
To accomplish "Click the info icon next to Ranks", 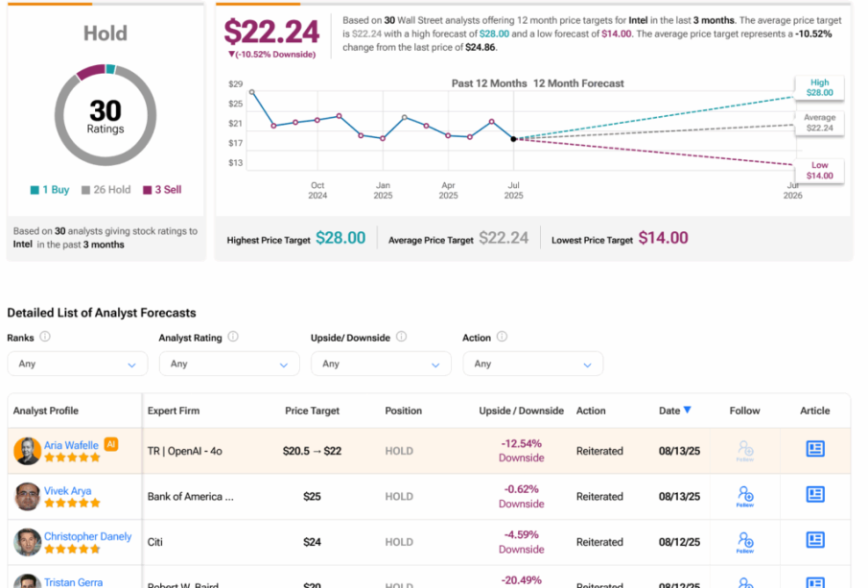I will tap(45, 338).
